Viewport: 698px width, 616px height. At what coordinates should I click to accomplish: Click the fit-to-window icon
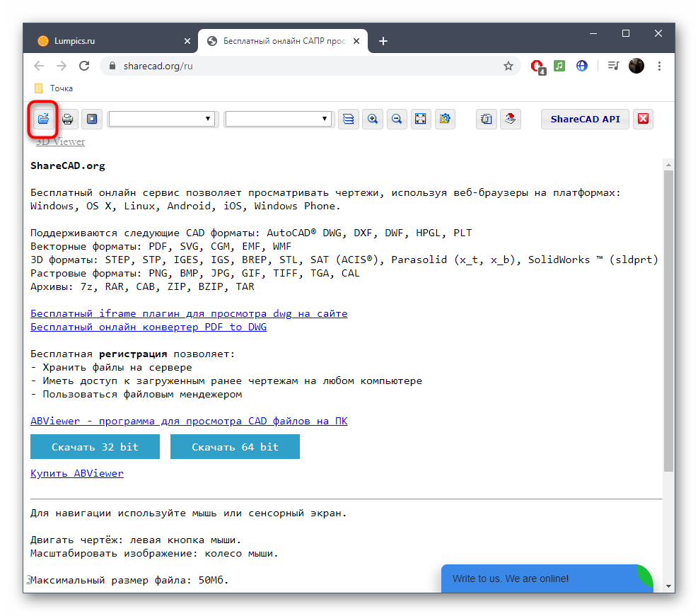(421, 119)
